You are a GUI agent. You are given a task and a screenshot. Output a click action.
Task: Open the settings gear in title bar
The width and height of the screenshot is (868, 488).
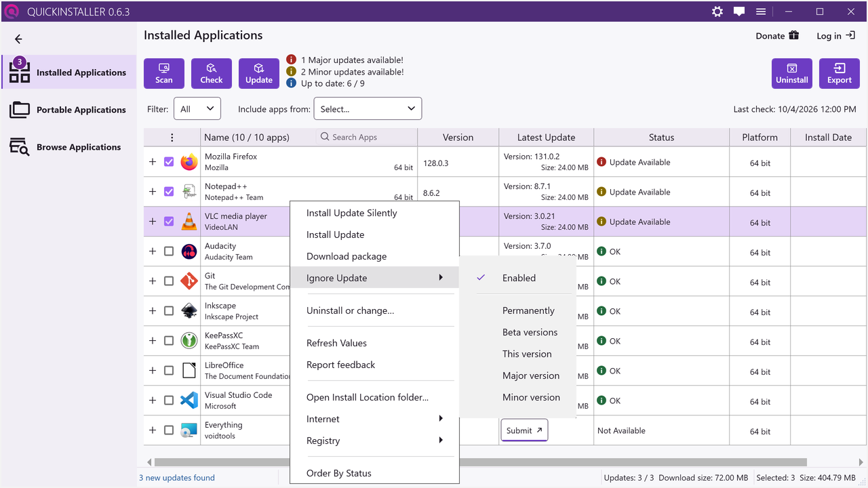point(717,12)
